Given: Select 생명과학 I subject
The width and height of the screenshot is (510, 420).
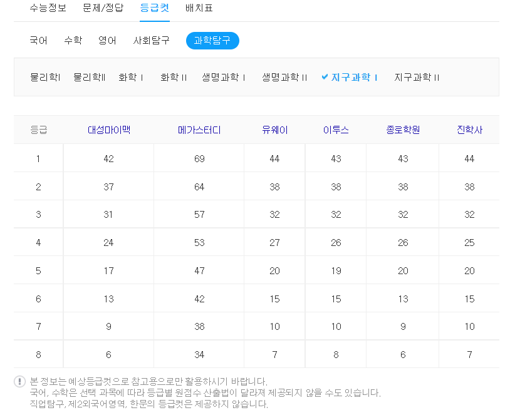Looking at the screenshot, I should pyautogui.click(x=223, y=78).
